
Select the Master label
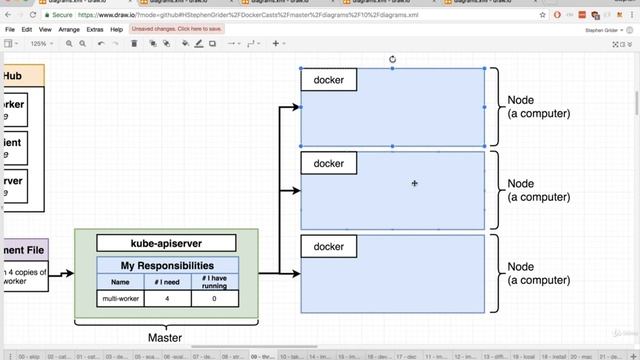click(165, 338)
